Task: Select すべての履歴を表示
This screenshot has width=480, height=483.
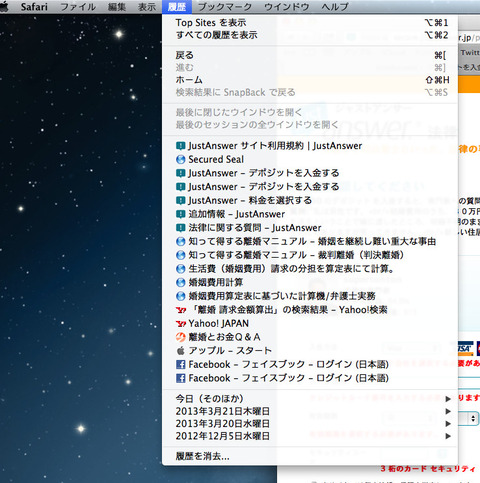Action: click(310, 35)
